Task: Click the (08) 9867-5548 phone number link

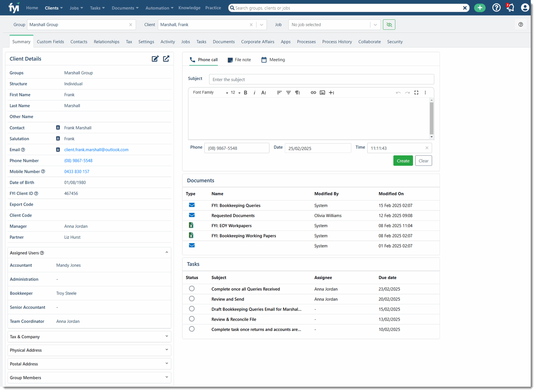Action: (x=78, y=161)
